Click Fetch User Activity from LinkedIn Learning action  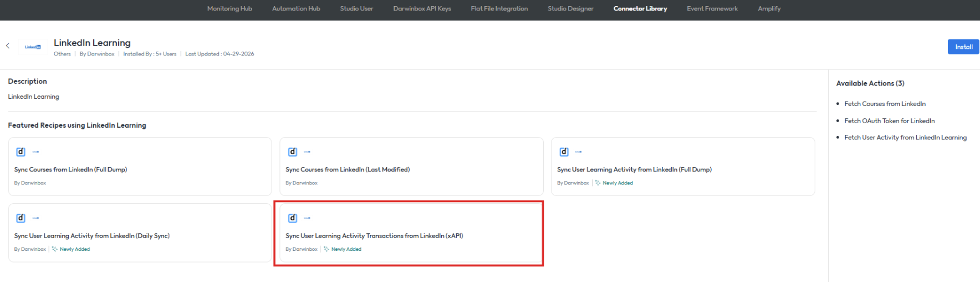pyautogui.click(x=905, y=137)
